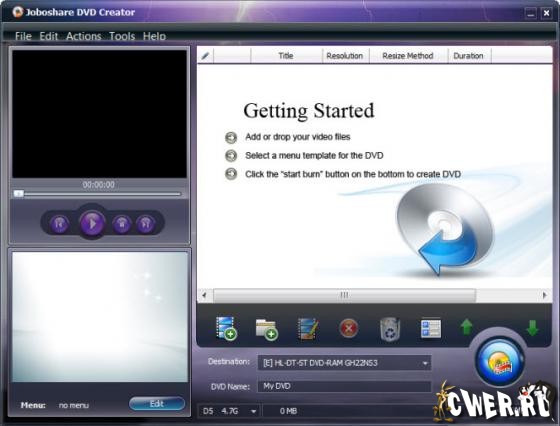Open the Tools menu

point(122,36)
